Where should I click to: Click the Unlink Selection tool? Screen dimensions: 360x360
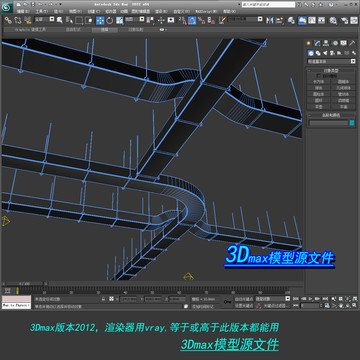coord(18,20)
